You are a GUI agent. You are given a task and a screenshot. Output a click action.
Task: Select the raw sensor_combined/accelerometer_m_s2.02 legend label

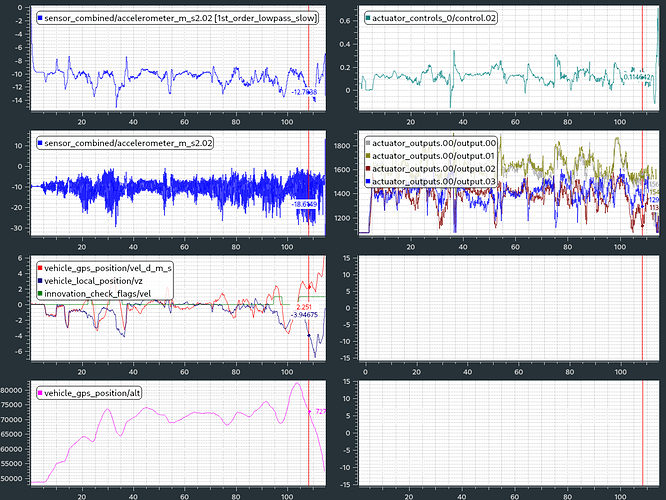click(x=128, y=143)
